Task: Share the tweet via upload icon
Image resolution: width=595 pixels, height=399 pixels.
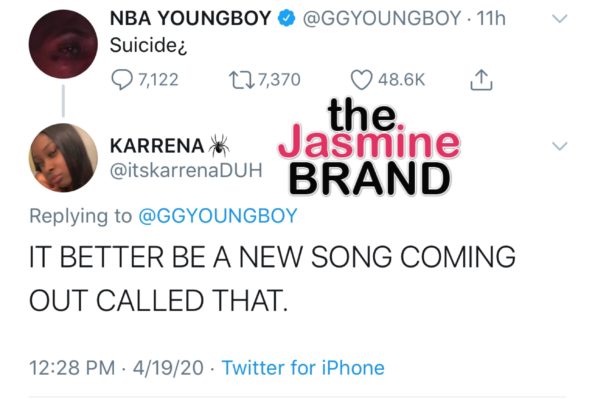Action: point(481,80)
